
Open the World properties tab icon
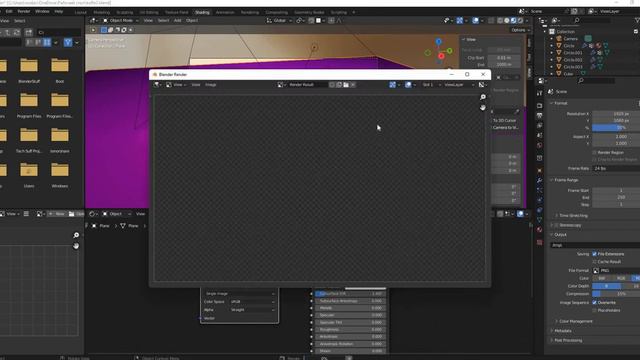[540, 145]
